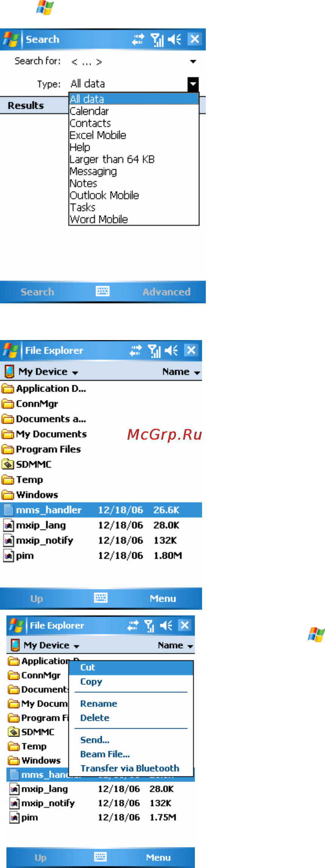Tap Menu softkey in the context-menu File Explorer
325x868 pixels.
pyautogui.click(x=158, y=858)
